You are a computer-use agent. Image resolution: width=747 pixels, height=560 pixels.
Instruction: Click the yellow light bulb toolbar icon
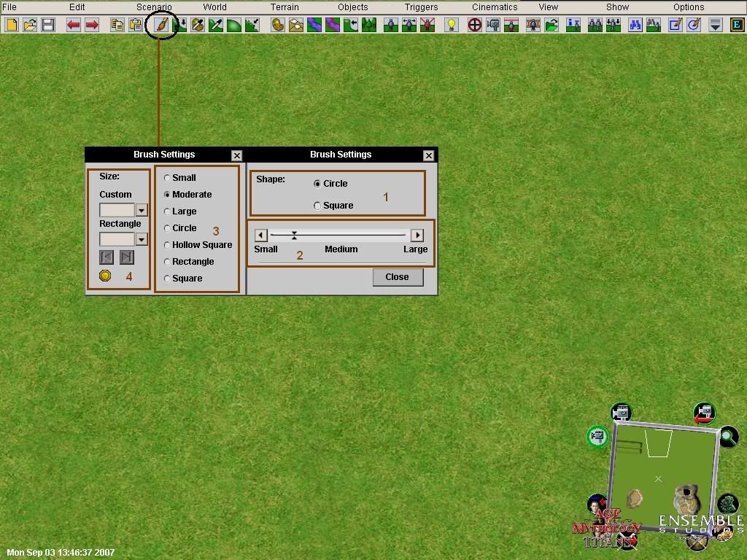pos(452,25)
